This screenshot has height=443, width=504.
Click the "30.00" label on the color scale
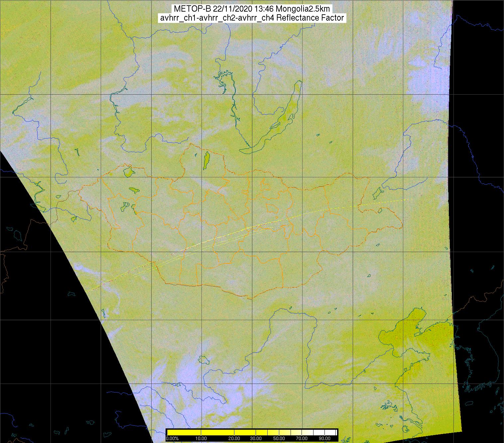pyautogui.click(x=255, y=439)
